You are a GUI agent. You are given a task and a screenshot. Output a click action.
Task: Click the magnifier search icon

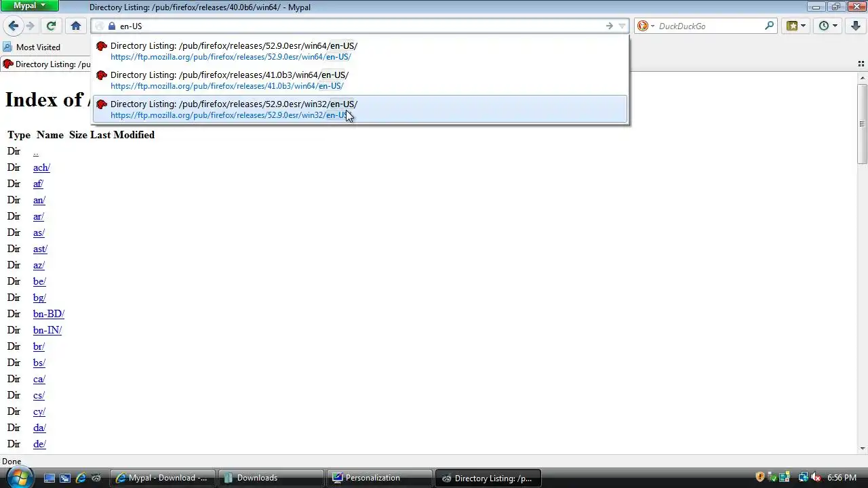pos(769,26)
